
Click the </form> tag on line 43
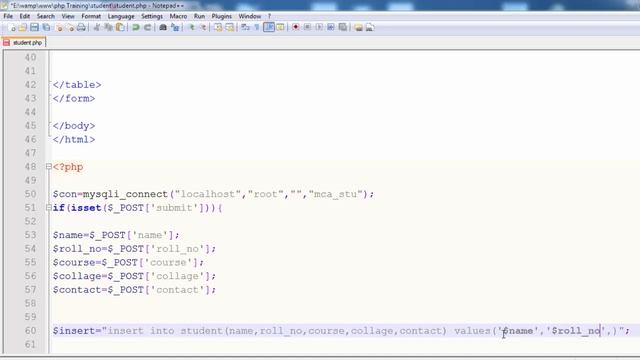[74, 98]
